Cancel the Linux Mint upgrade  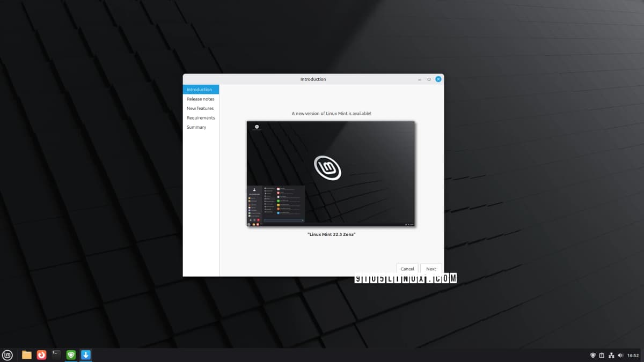coord(407,269)
